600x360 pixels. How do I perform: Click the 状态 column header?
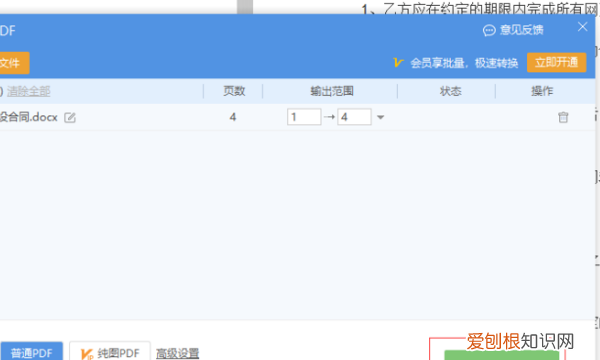(x=450, y=91)
